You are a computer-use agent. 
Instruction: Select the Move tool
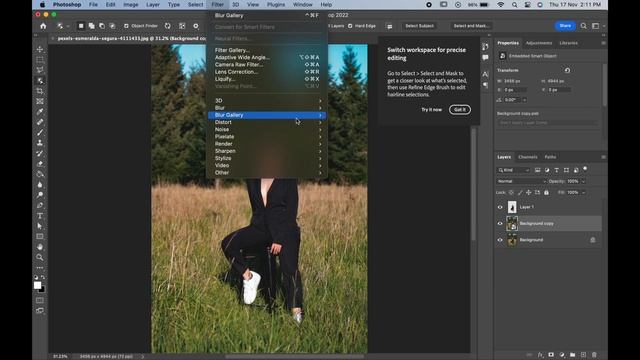pyautogui.click(x=40, y=49)
